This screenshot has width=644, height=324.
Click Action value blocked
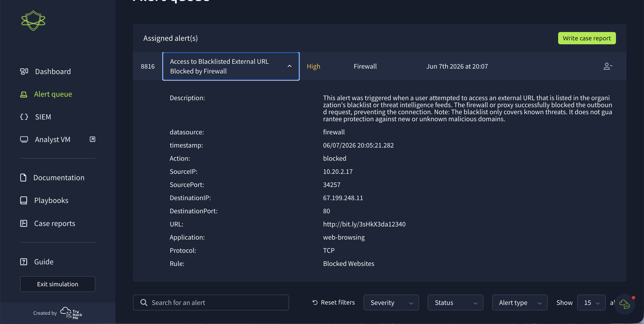pos(334,158)
